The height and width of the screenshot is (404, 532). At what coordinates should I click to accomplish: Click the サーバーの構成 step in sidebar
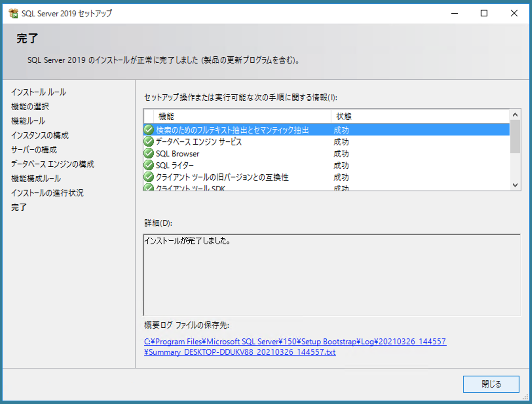point(34,150)
